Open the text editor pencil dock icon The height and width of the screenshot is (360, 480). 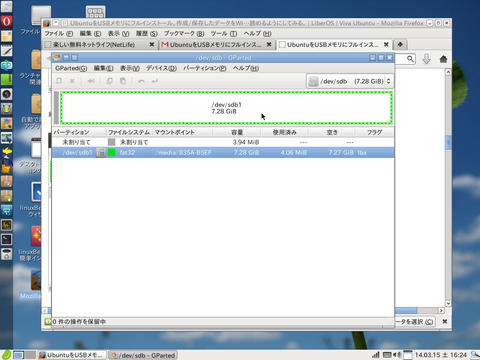pyautogui.click(x=6, y=51)
